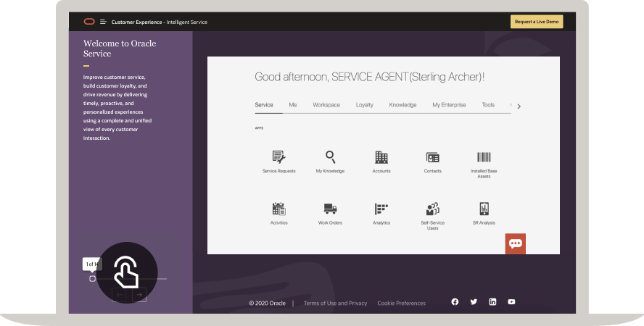Click the red chat bubble button
This screenshot has width=644, height=326.
pos(516,244)
